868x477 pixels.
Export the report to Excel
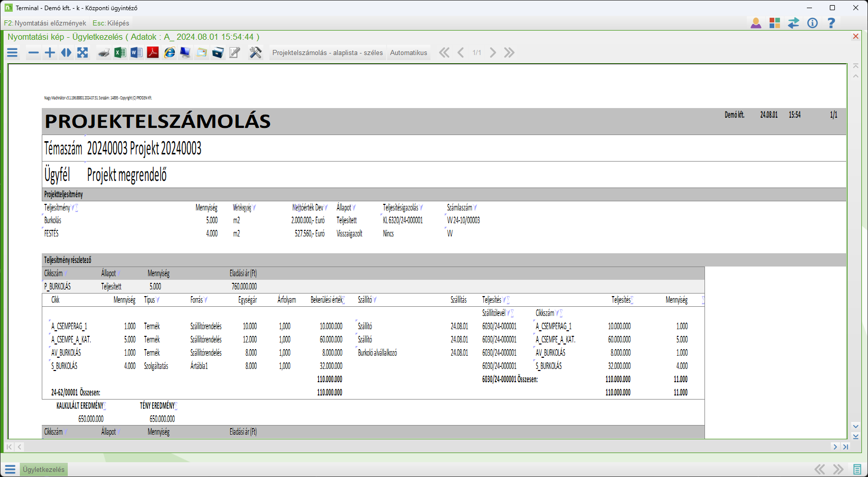click(120, 52)
